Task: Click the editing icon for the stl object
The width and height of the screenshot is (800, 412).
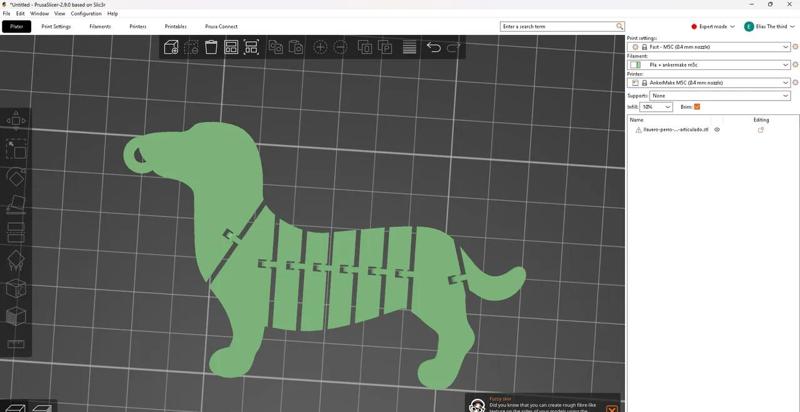Action: (x=761, y=130)
